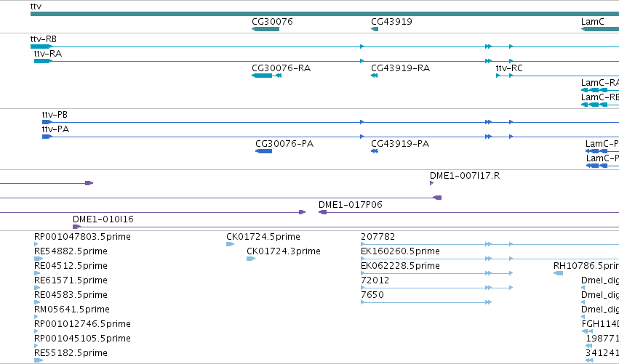Screen dimensions: 619x364
Task: Click the RM05641.5prime EST label
Action: coord(72,310)
